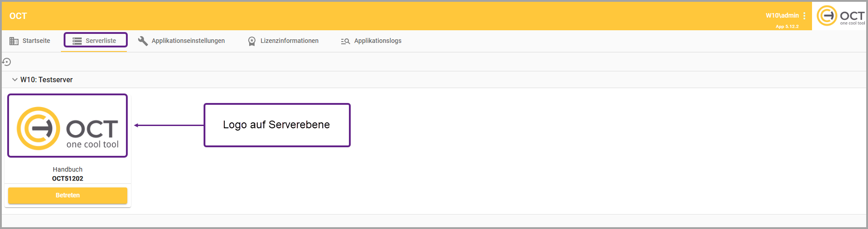The image size is (868, 229).
Task: Click the OCT51202 server name
Action: 68,178
